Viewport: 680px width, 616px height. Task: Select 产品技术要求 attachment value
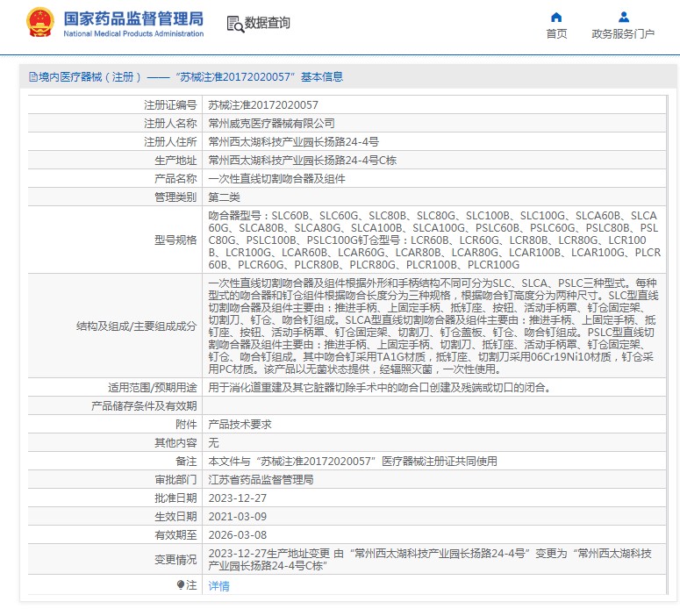pos(240,424)
